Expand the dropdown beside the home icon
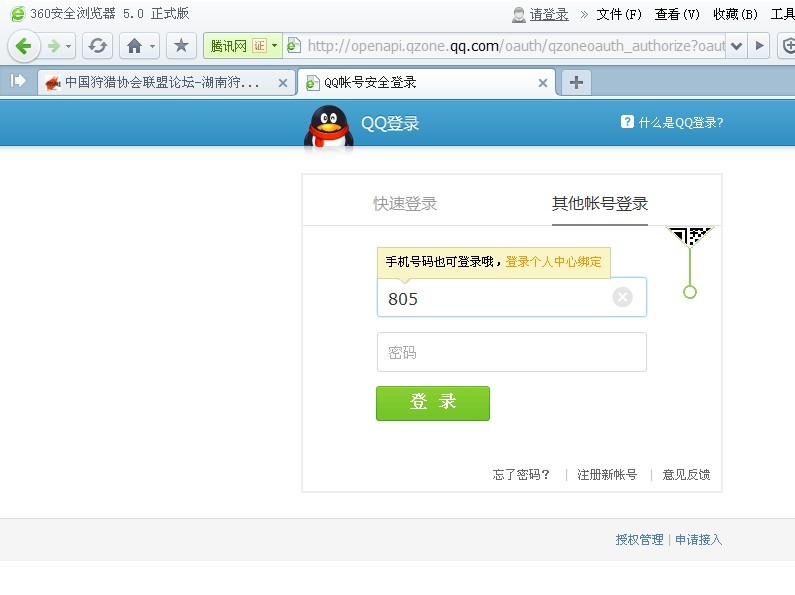The image size is (795, 595). tap(153, 47)
